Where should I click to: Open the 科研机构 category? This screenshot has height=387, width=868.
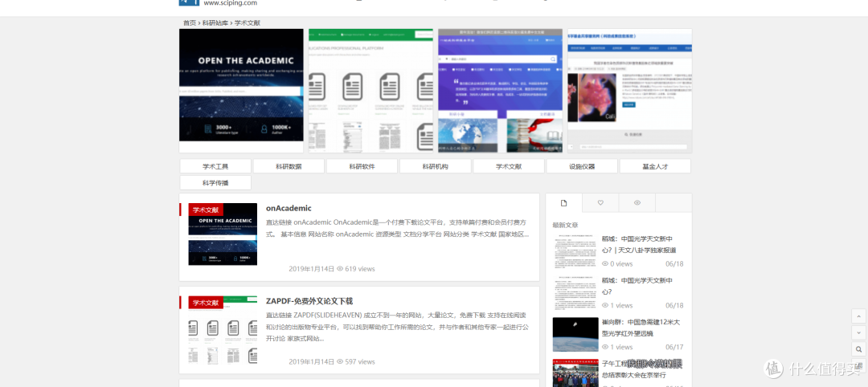tap(435, 166)
